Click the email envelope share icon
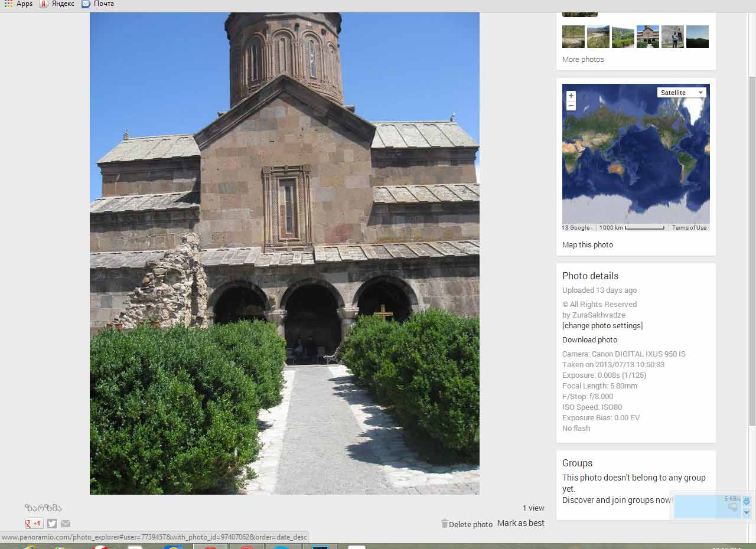 [66, 524]
